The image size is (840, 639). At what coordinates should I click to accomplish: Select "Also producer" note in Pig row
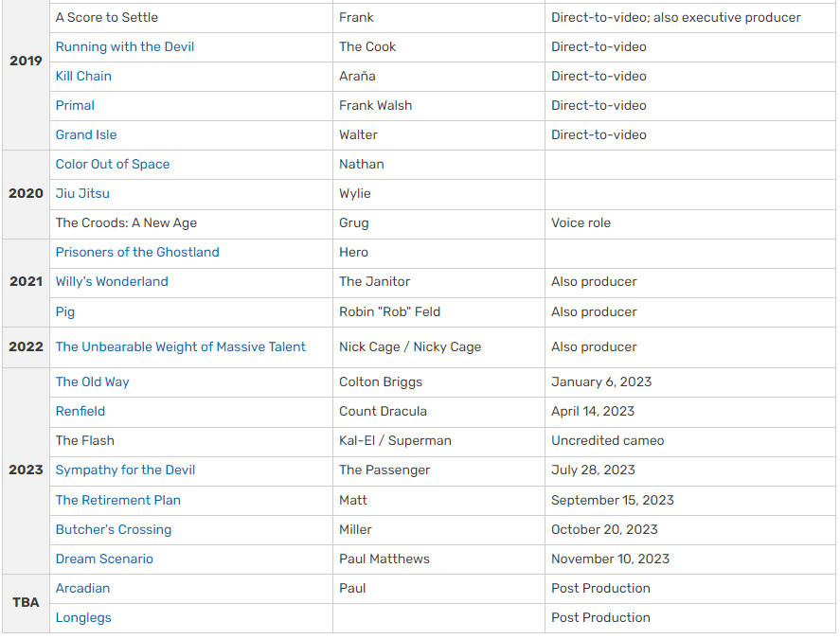point(594,312)
